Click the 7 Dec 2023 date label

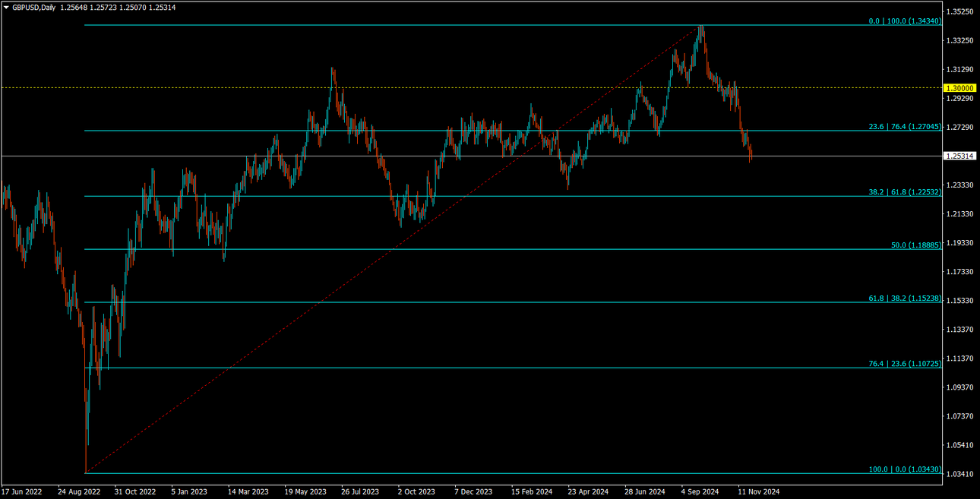474,491
